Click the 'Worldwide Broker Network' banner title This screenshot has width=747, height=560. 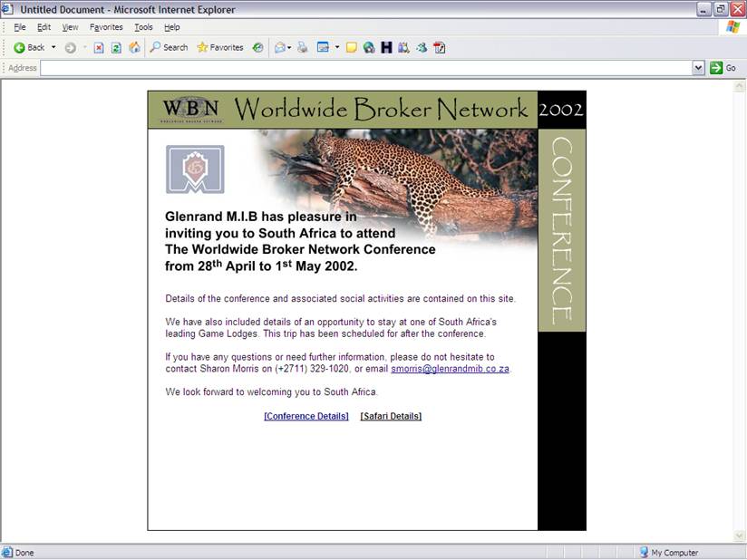(381, 110)
